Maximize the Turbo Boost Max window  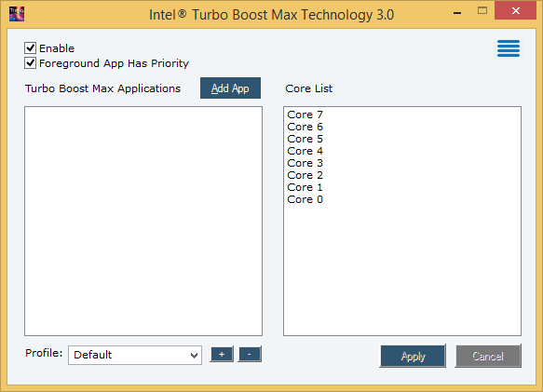[x=482, y=11]
